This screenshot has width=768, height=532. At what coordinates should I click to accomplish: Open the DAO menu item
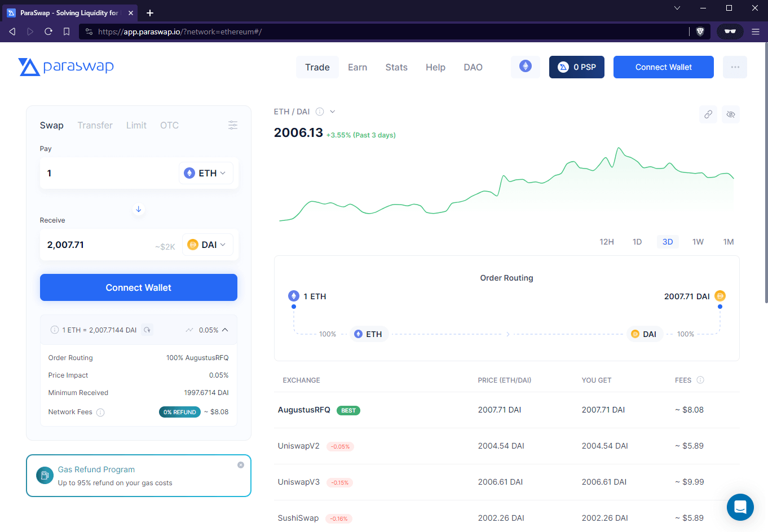473,66
